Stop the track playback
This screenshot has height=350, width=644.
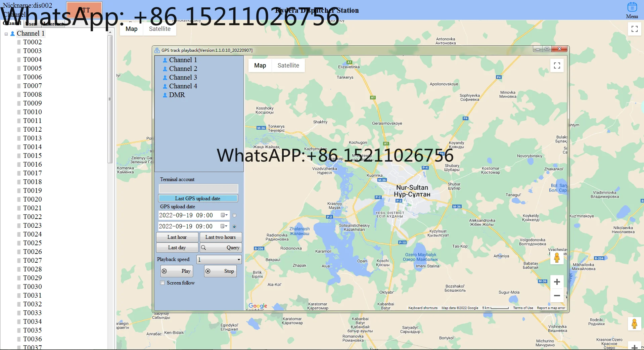point(220,271)
